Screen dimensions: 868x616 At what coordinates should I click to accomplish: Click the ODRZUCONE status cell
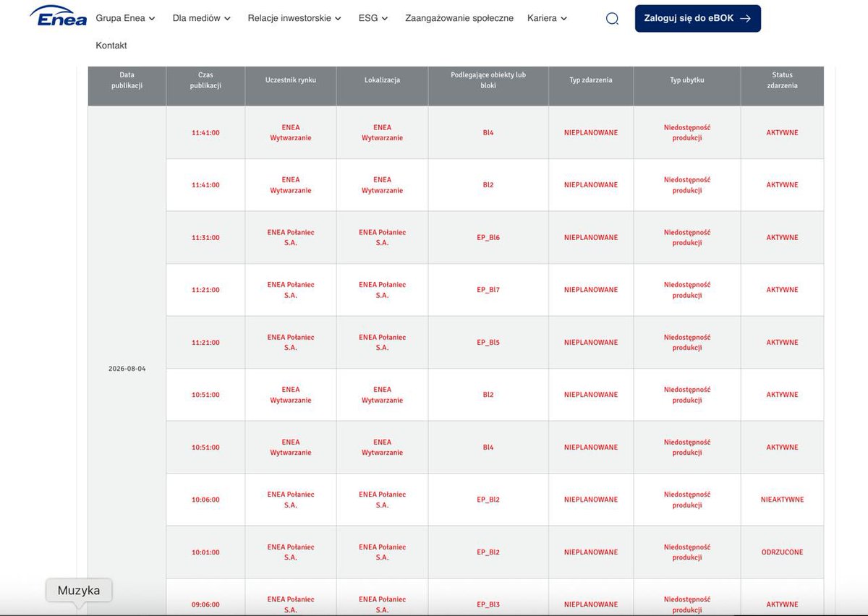tap(782, 552)
